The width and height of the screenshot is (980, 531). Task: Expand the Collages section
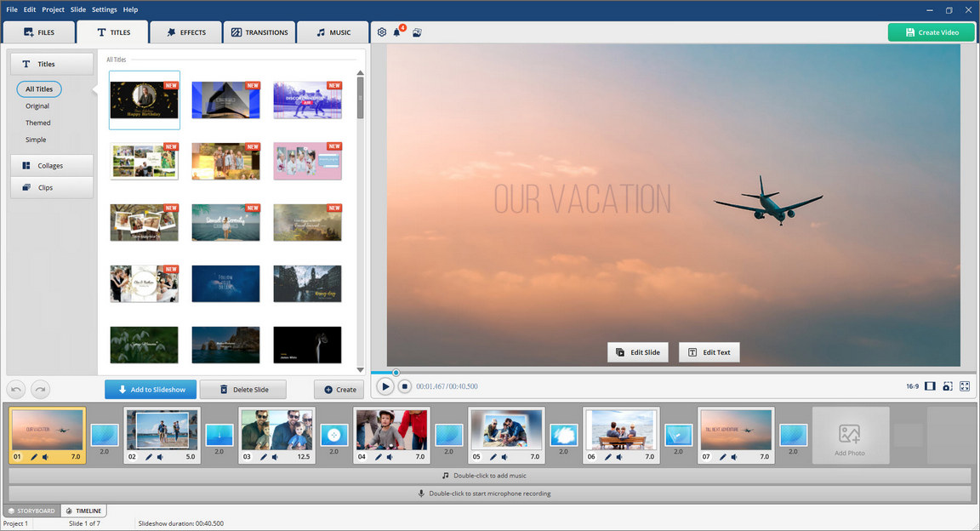[51, 166]
